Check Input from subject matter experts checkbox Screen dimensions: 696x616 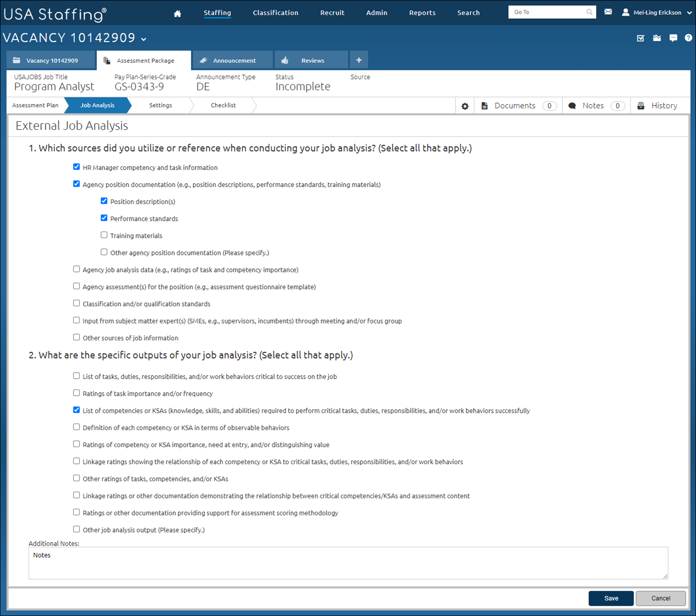click(76, 320)
